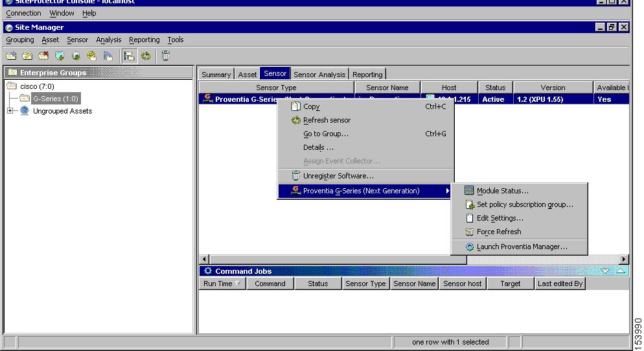Click the Ungrouped Assets globe icon
The image size is (644, 351).
(25, 111)
